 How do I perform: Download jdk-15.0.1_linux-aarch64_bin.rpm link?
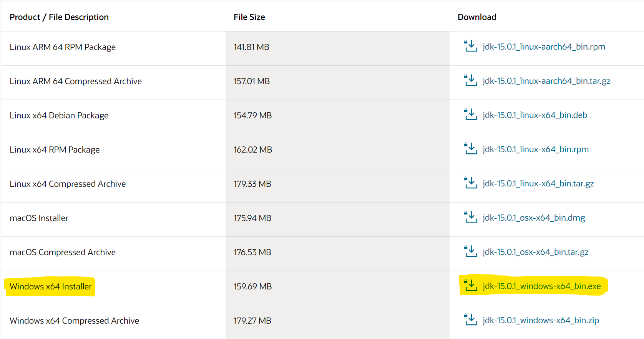pyautogui.click(x=544, y=47)
